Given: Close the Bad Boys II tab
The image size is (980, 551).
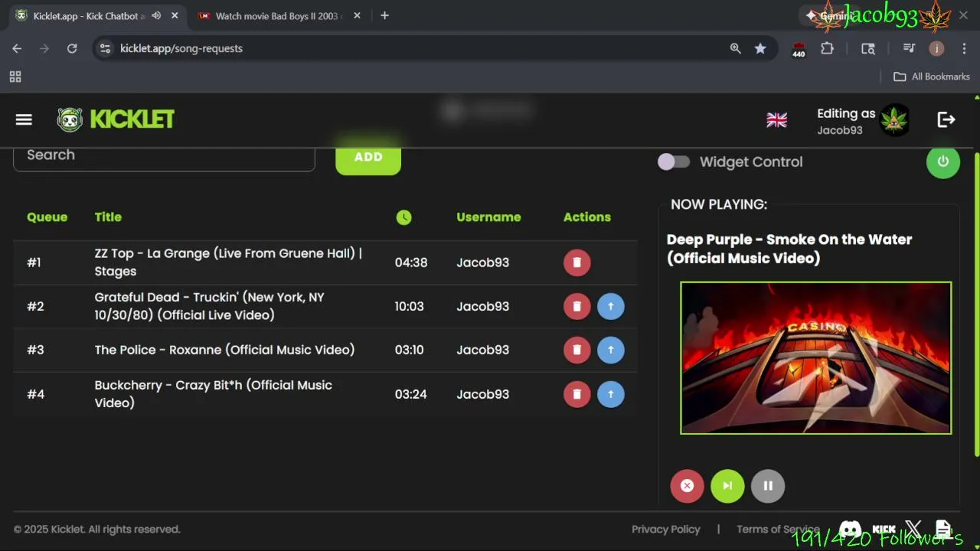Looking at the screenshot, I should tap(357, 15).
